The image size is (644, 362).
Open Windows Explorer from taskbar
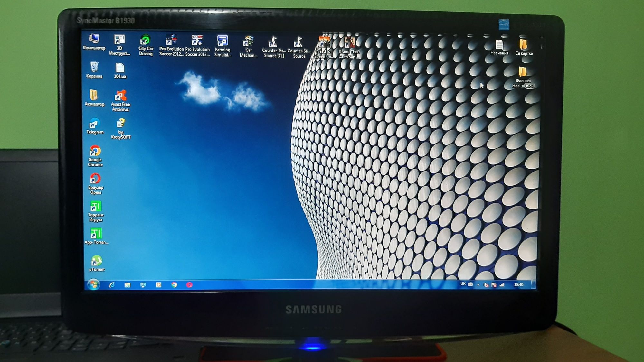click(x=128, y=285)
